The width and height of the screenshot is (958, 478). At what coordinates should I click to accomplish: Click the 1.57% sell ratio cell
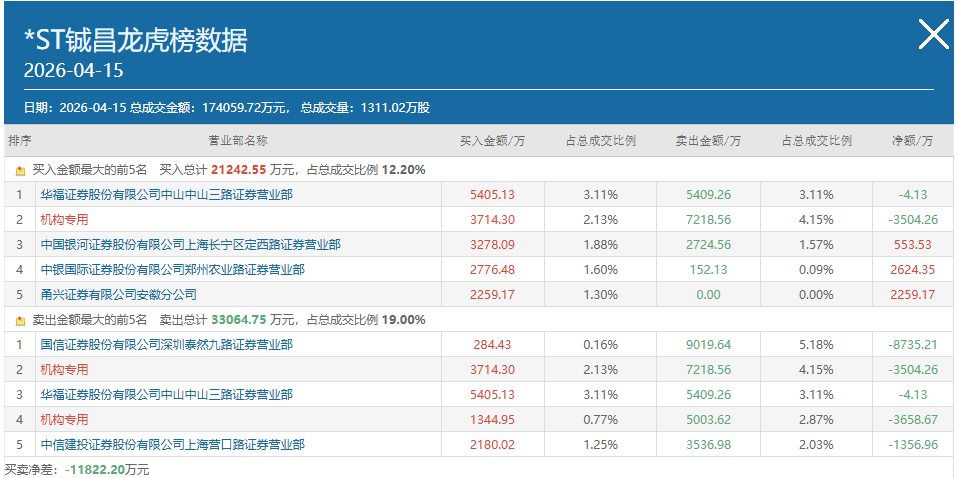(816, 245)
